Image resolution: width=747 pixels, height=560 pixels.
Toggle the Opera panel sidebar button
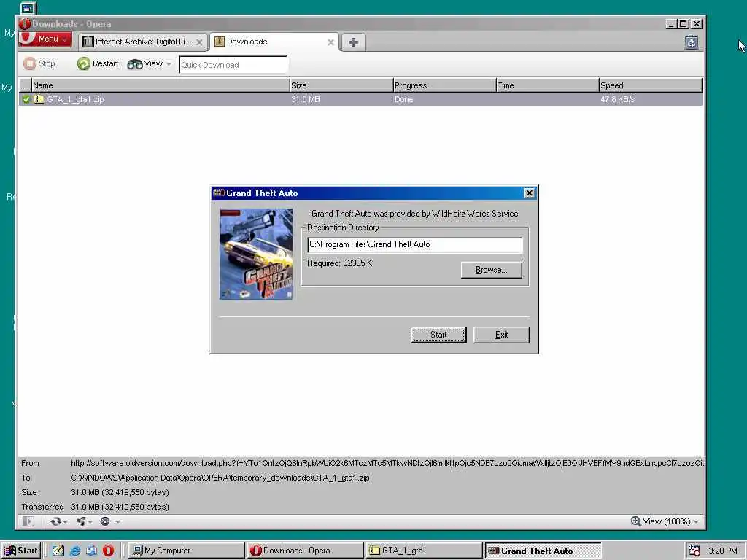pyautogui.click(x=28, y=521)
